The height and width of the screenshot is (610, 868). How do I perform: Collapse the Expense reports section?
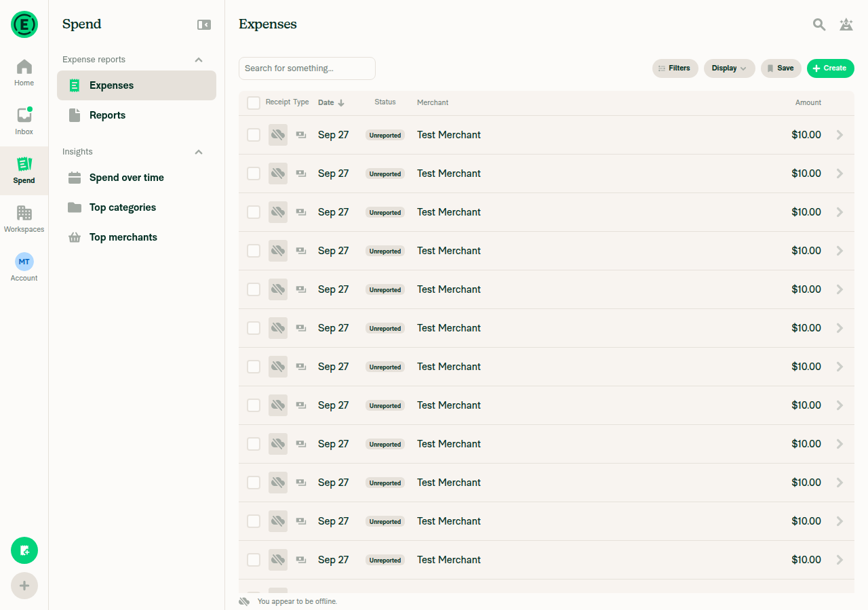(199, 60)
